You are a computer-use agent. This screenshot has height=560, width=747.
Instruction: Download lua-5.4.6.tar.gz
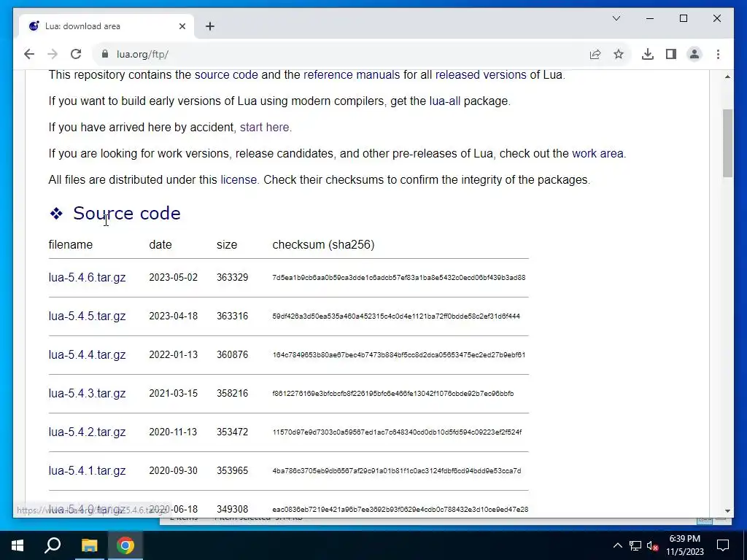click(88, 278)
